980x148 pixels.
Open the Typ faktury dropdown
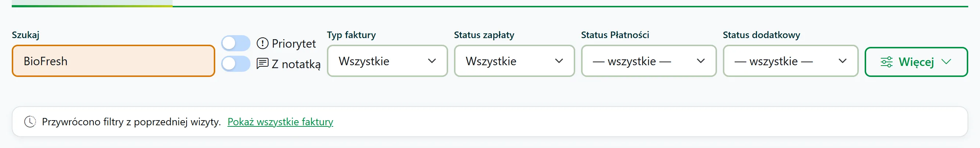pyautogui.click(x=387, y=61)
